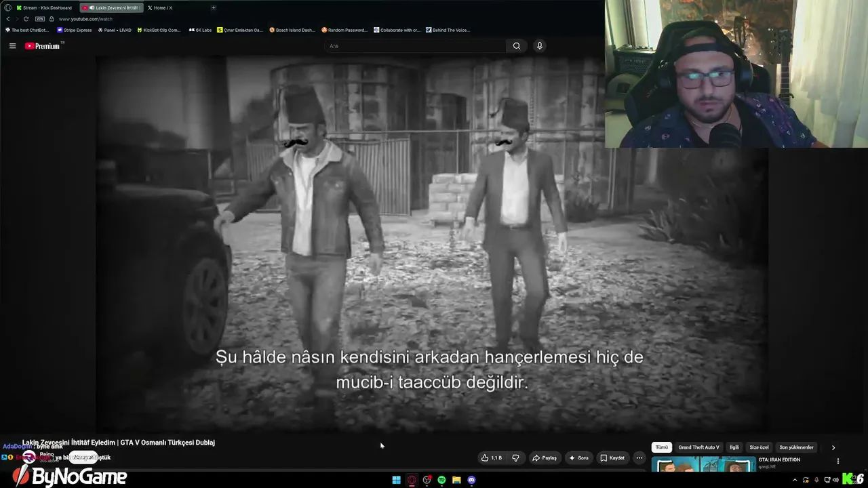868x488 pixels.
Task: Open the Windows Start menu
Action: pyautogui.click(x=397, y=480)
